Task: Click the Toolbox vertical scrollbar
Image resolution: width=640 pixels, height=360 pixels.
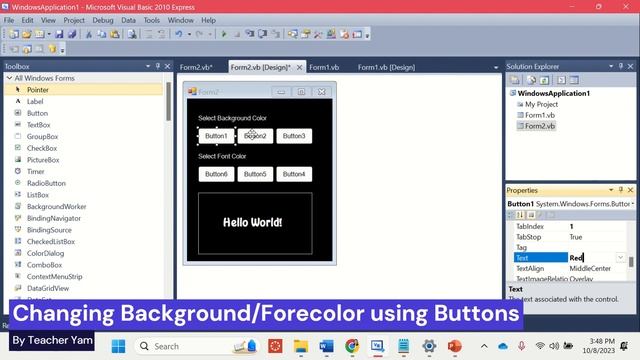Action: (x=168, y=101)
